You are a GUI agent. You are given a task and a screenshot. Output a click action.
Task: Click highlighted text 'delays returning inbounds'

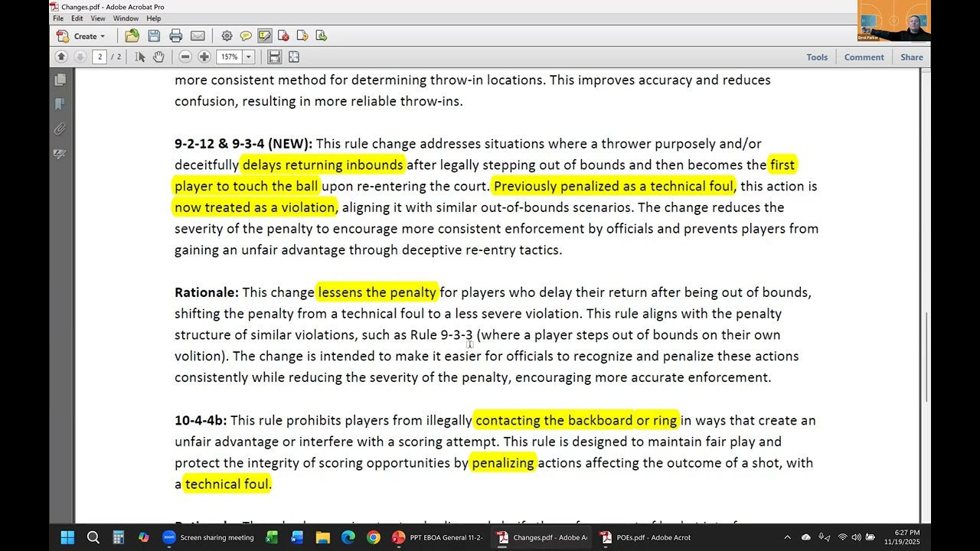(x=322, y=165)
